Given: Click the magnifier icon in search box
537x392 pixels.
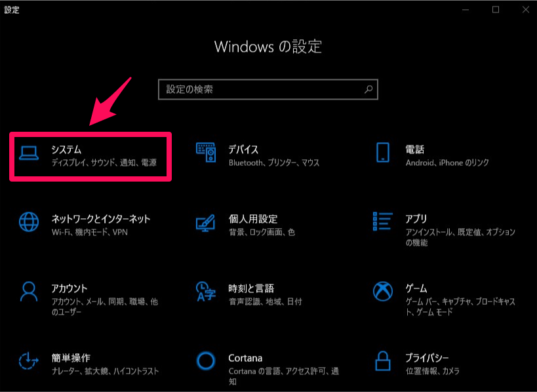Looking at the screenshot, I should coord(369,89).
